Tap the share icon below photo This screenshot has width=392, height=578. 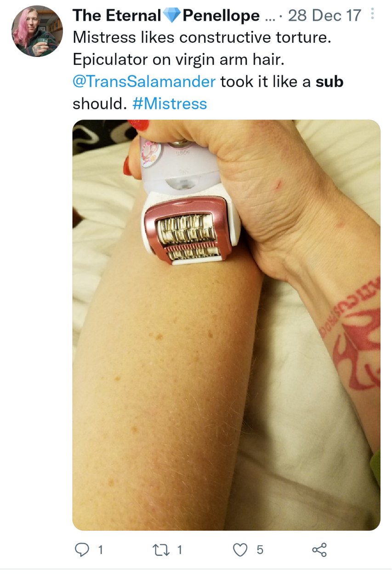[319, 549]
